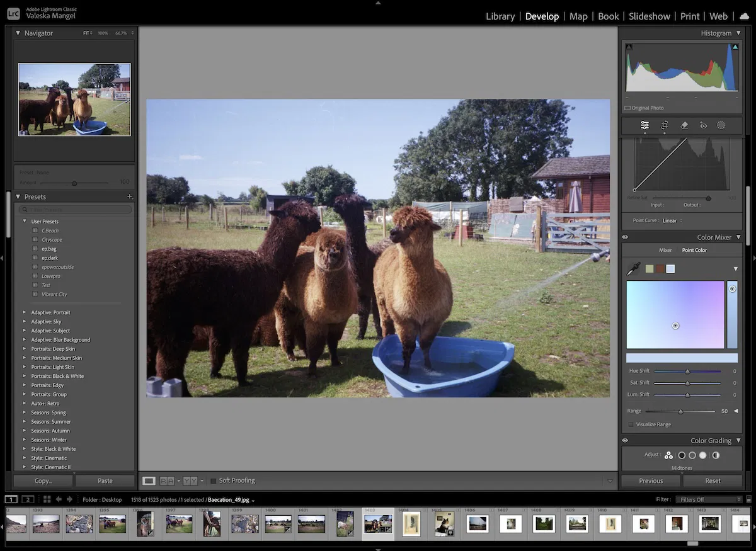Collapse the Navigator panel

tap(18, 33)
